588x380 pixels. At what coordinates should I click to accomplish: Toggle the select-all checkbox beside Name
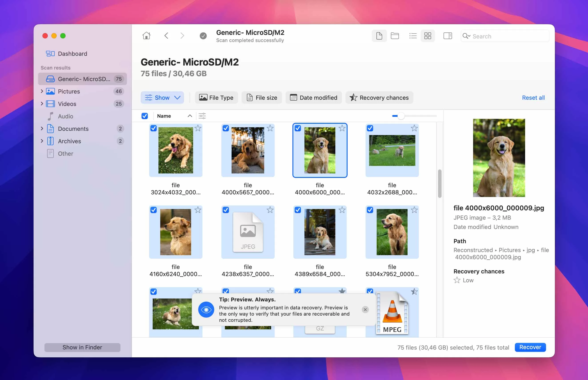[145, 116]
